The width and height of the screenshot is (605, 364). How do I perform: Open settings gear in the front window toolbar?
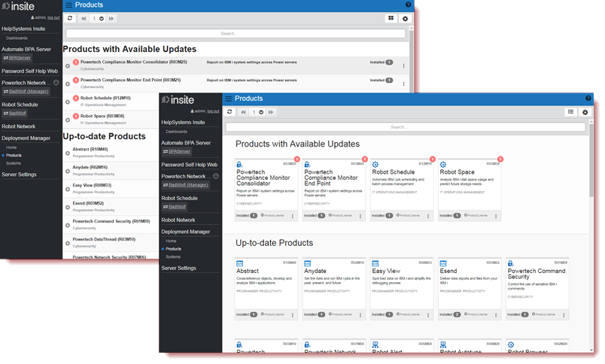[x=585, y=112]
